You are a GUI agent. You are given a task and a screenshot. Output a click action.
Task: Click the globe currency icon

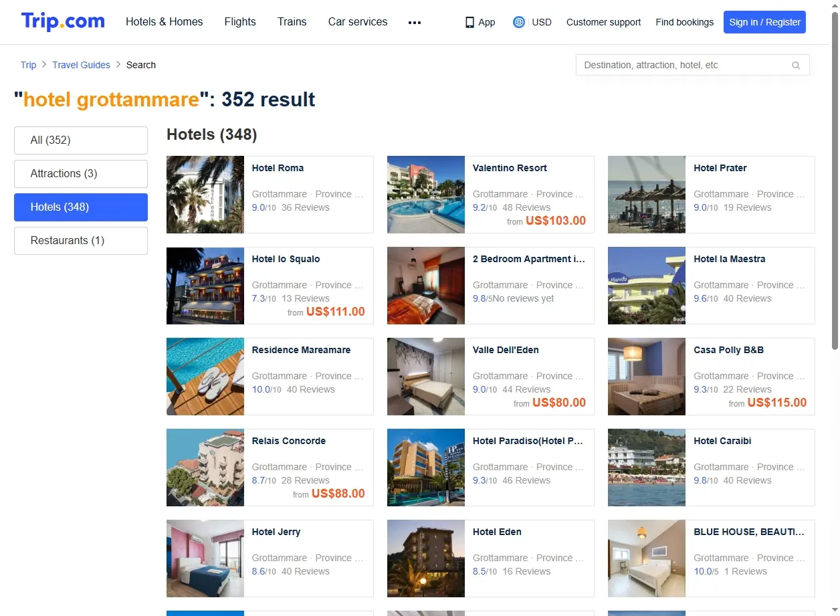(519, 22)
